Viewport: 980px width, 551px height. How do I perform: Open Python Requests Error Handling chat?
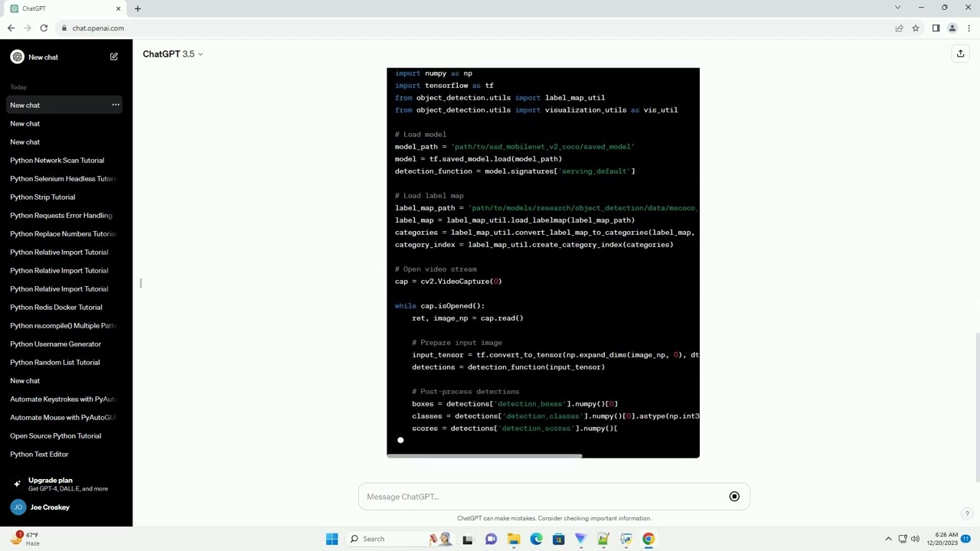pyautogui.click(x=61, y=215)
